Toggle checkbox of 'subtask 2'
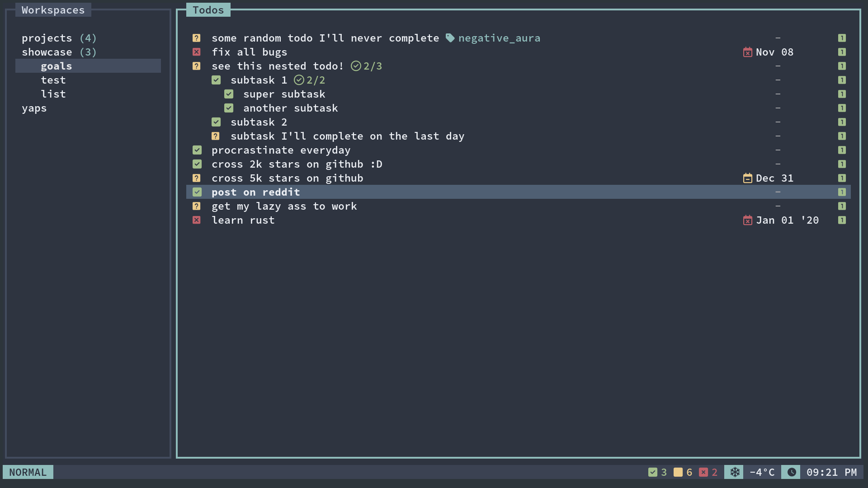The image size is (868, 488). tap(216, 122)
